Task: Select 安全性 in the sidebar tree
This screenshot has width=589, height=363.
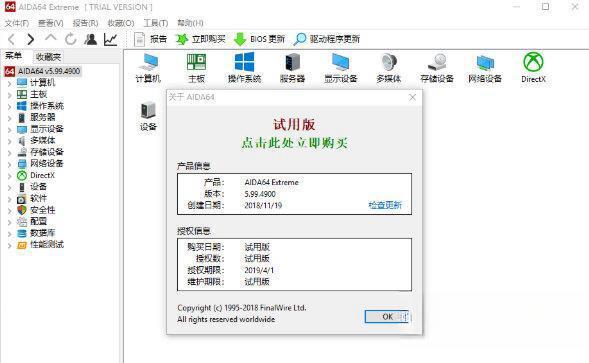Action: click(42, 210)
